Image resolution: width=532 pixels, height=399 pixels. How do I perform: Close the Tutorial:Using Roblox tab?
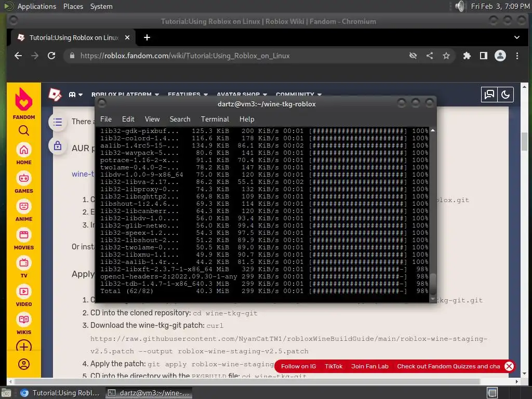pyautogui.click(x=127, y=37)
